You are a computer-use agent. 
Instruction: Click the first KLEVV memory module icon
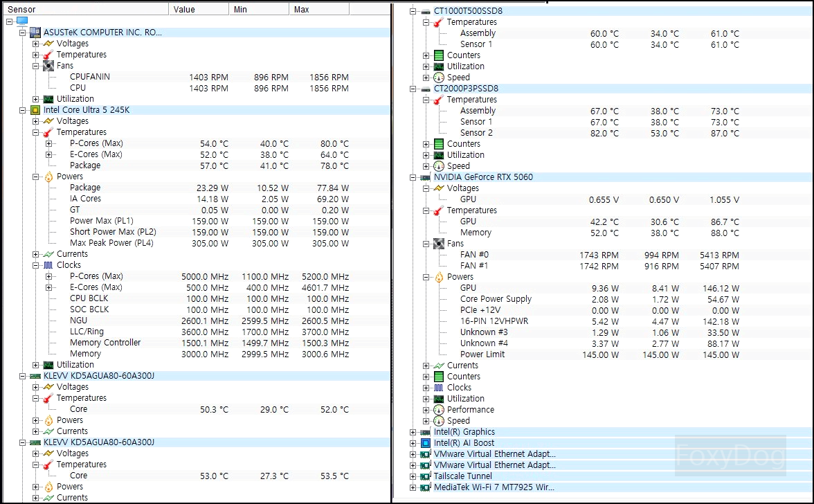point(35,376)
